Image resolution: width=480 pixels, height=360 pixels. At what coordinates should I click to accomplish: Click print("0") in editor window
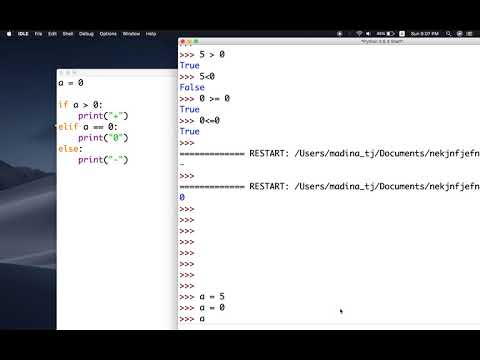[103, 138]
